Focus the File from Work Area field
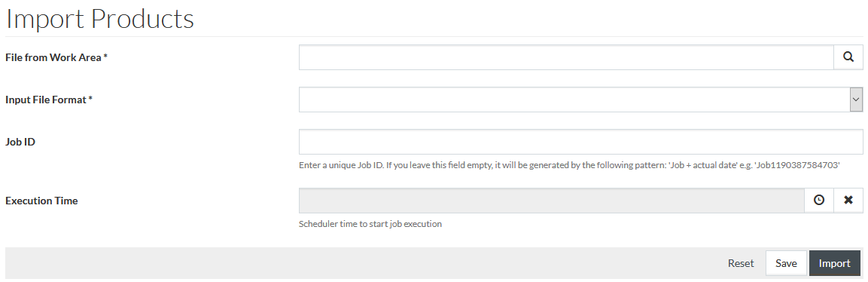 (566, 57)
